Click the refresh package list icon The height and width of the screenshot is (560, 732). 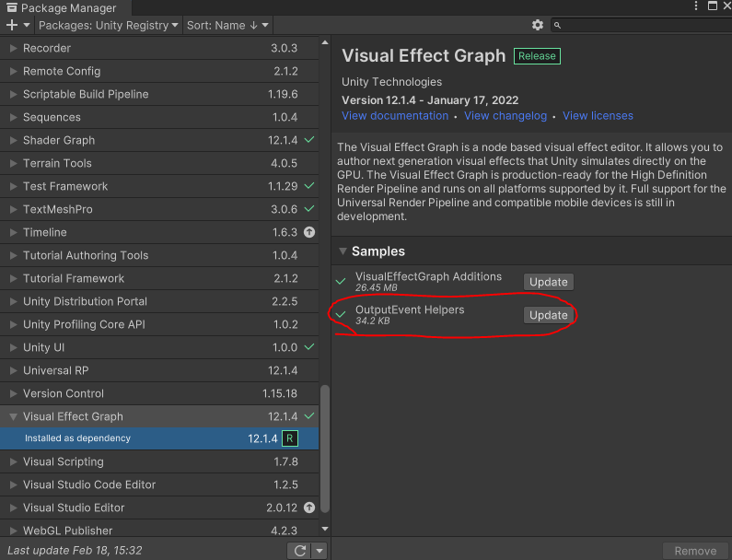(300, 551)
